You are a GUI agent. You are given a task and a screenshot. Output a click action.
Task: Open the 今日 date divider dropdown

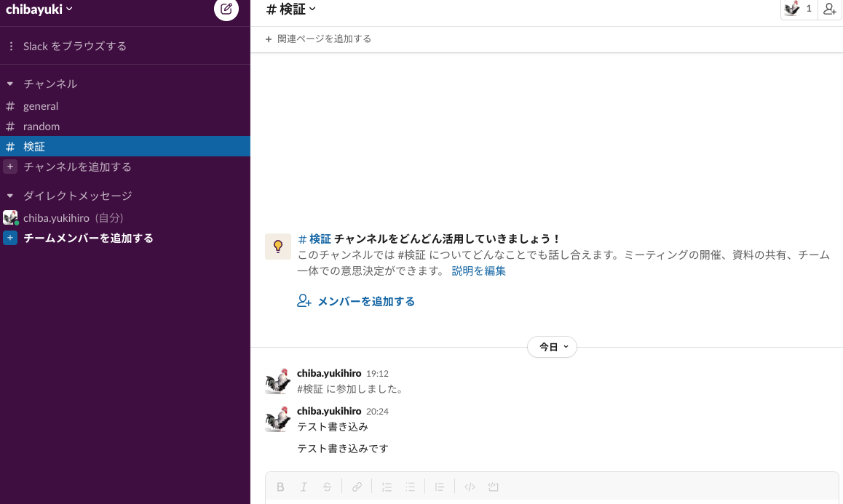pyautogui.click(x=552, y=347)
